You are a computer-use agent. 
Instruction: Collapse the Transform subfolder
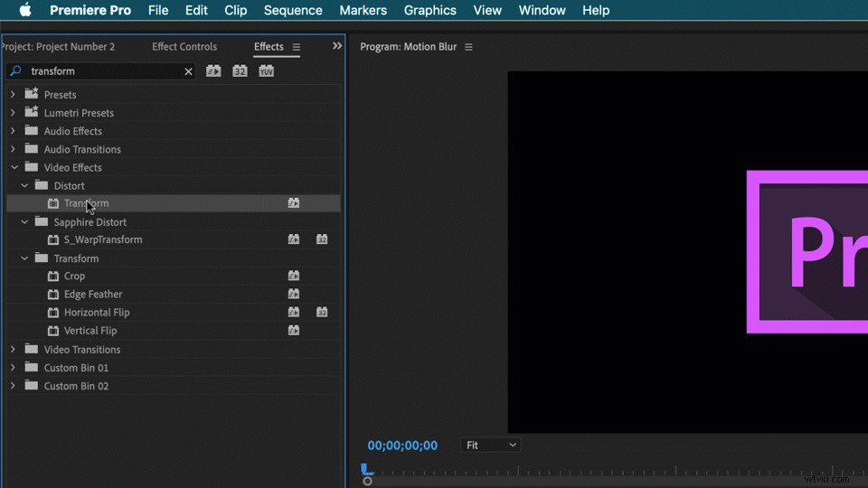(24, 258)
